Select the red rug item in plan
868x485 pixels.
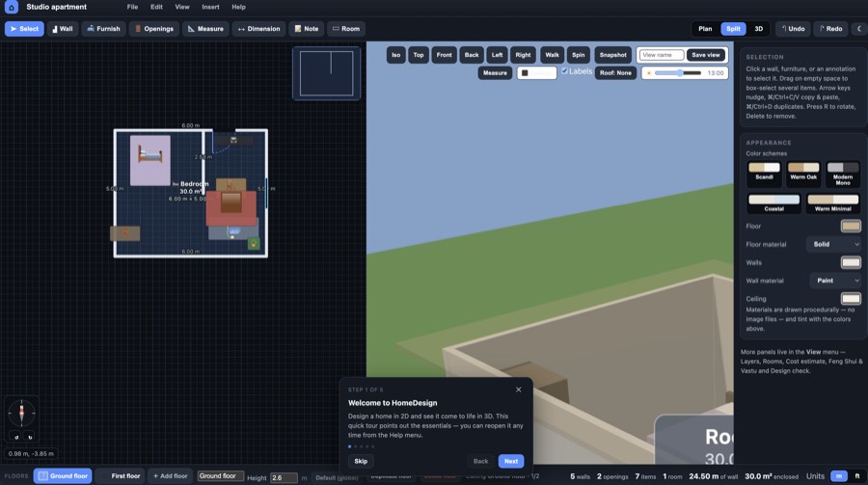click(231, 208)
